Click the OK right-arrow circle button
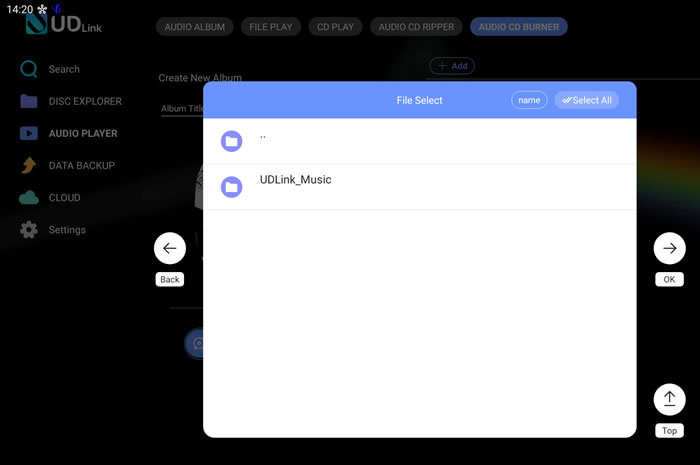 coord(669,248)
